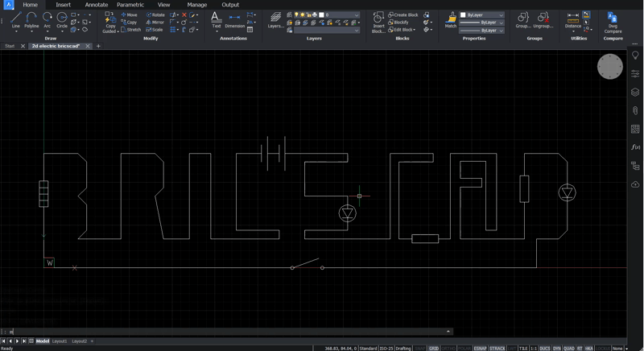This screenshot has width=644, height=351.
Task: Open the Dwg Compare tool
Action: point(613,23)
